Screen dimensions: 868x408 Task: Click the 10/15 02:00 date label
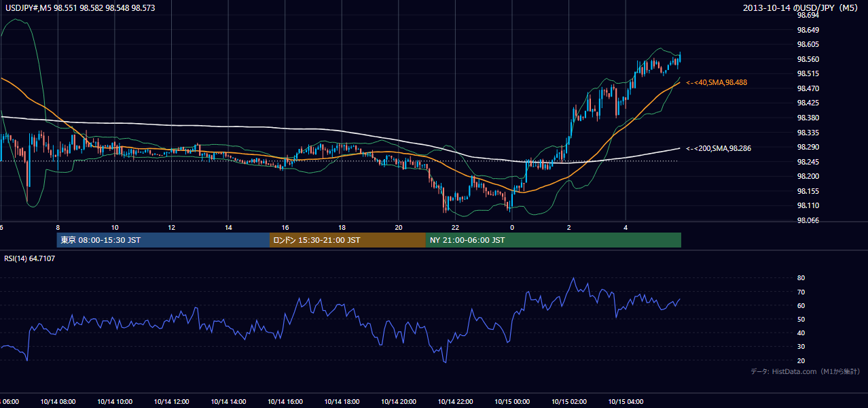point(569,402)
